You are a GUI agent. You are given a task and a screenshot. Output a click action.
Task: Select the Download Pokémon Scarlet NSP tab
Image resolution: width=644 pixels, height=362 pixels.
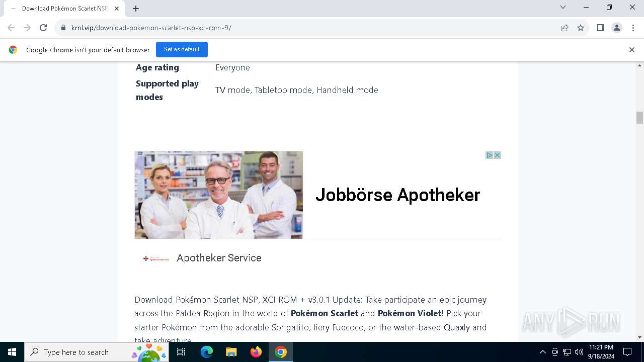(64, 9)
